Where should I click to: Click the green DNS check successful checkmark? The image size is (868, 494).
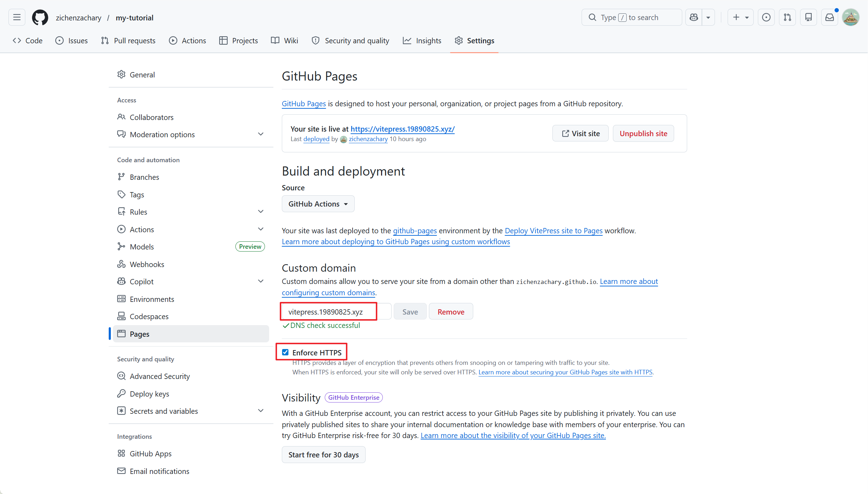tap(286, 326)
